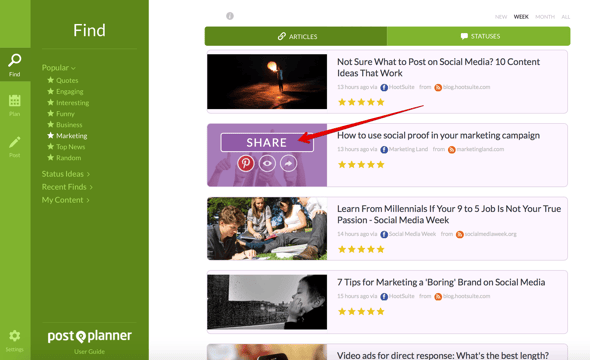Open the Find section magnifier icon

(x=15, y=61)
